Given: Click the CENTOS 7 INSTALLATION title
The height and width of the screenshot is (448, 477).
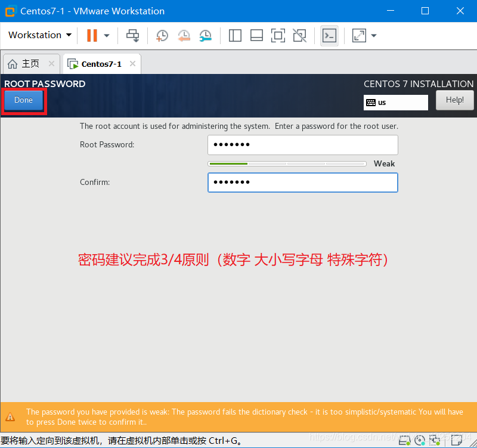Looking at the screenshot, I should 419,84.
